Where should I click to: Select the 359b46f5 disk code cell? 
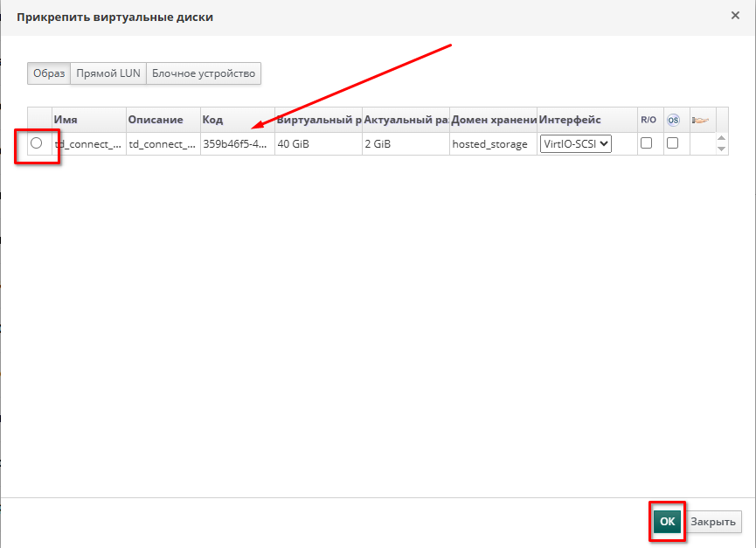tap(236, 144)
